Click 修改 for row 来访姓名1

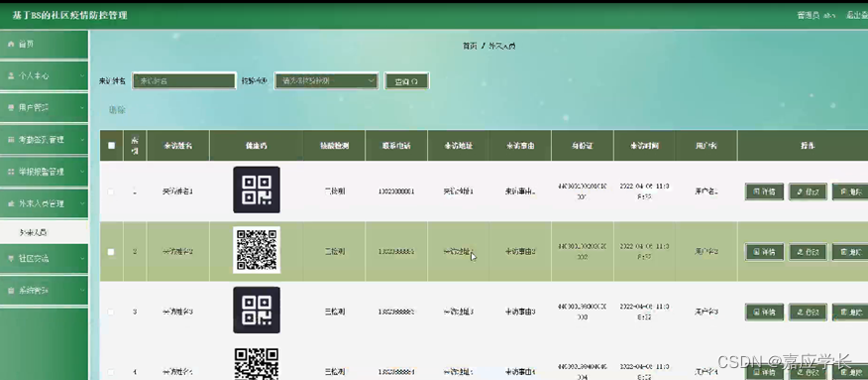click(808, 191)
